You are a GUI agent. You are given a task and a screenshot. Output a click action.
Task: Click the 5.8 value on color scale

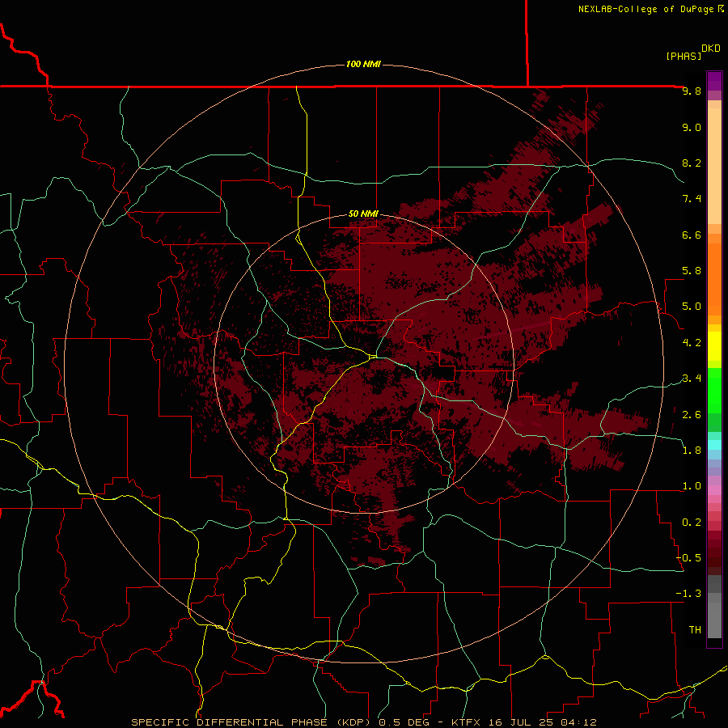(x=692, y=271)
